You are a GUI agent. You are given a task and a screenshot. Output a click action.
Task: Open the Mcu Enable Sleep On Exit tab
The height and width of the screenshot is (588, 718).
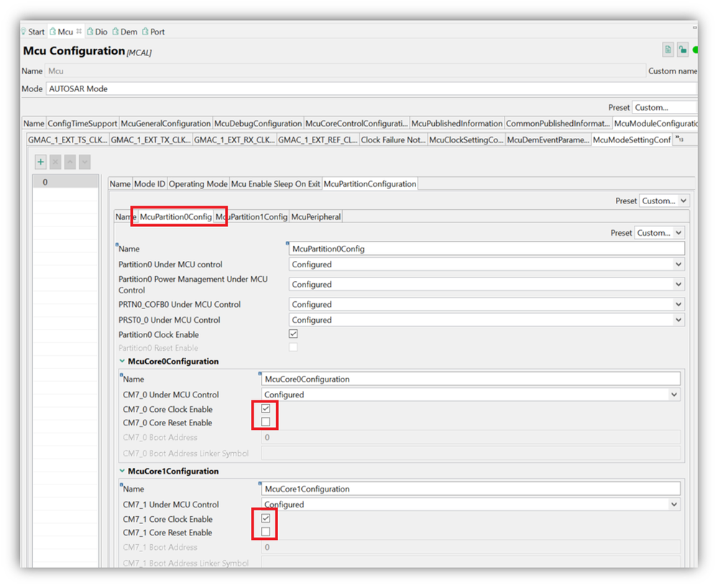pyautogui.click(x=276, y=183)
